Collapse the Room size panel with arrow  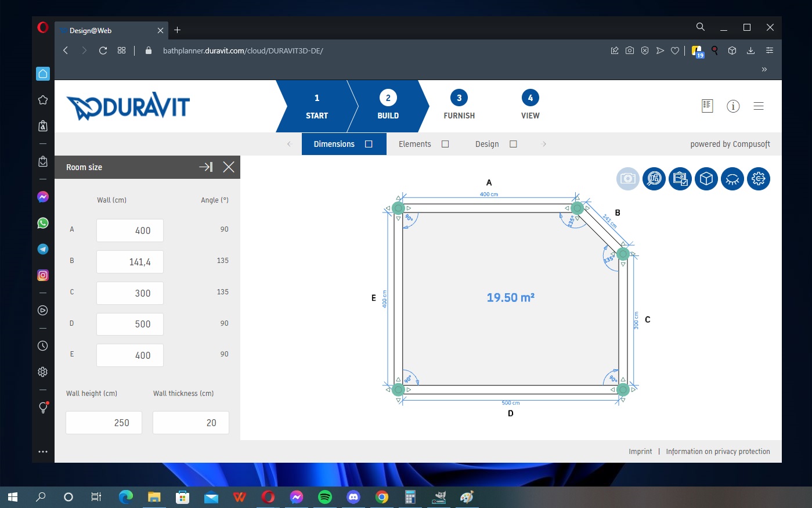pos(205,167)
